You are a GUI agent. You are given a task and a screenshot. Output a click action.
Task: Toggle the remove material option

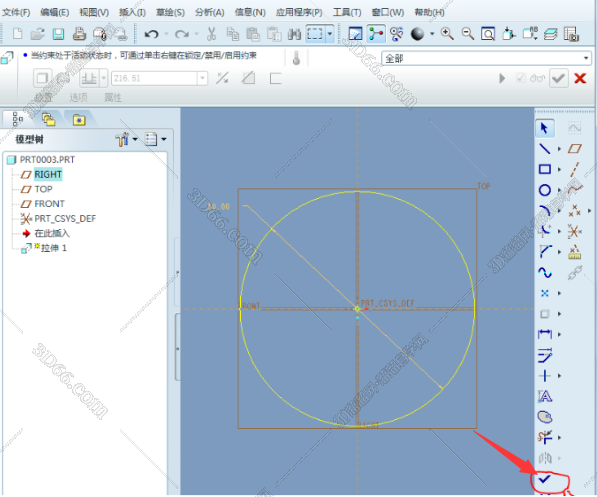tap(248, 78)
